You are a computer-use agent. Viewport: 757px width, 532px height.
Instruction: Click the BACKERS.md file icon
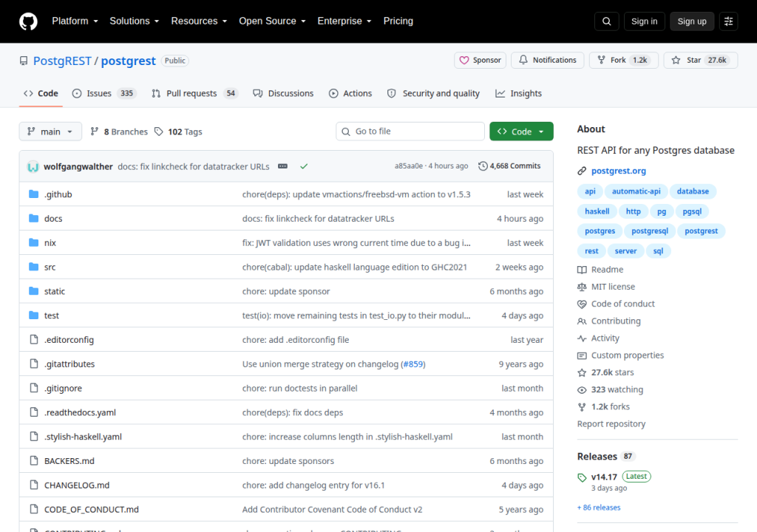pyautogui.click(x=34, y=460)
